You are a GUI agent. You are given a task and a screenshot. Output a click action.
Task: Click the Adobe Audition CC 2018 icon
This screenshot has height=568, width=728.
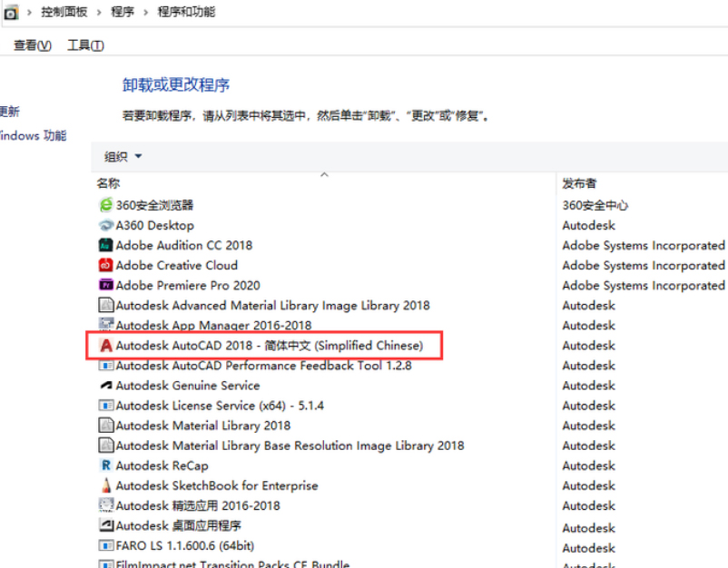(106, 246)
